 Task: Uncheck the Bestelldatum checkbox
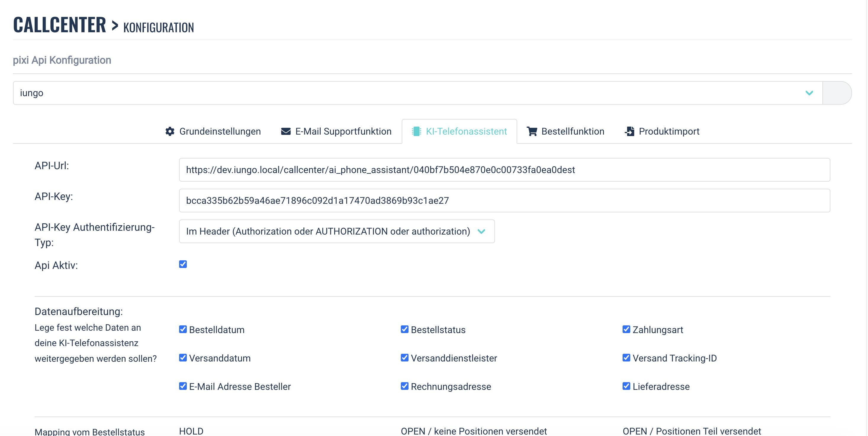tap(183, 329)
